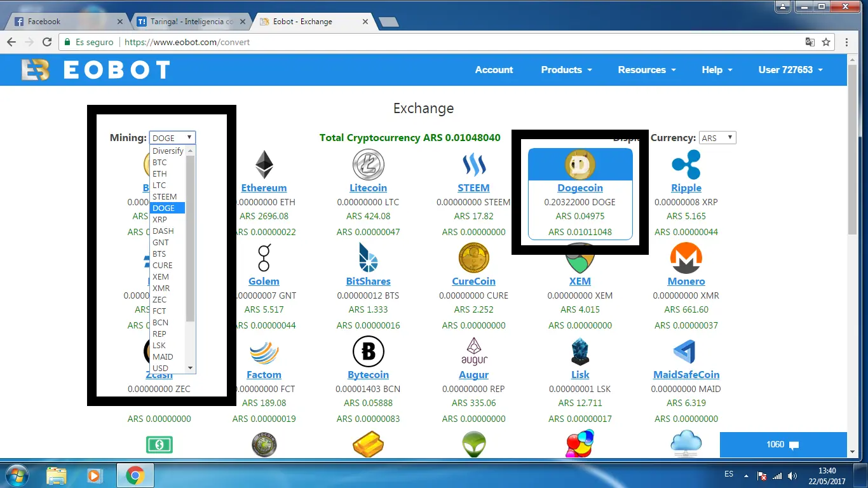Click the Factom logo icon
868x488 pixels.
pyautogui.click(x=264, y=353)
